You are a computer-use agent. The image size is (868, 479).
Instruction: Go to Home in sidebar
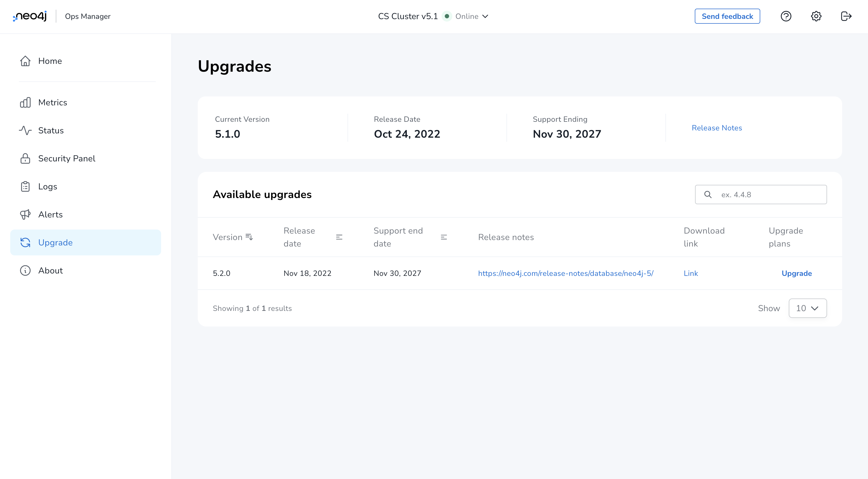pos(86,61)
